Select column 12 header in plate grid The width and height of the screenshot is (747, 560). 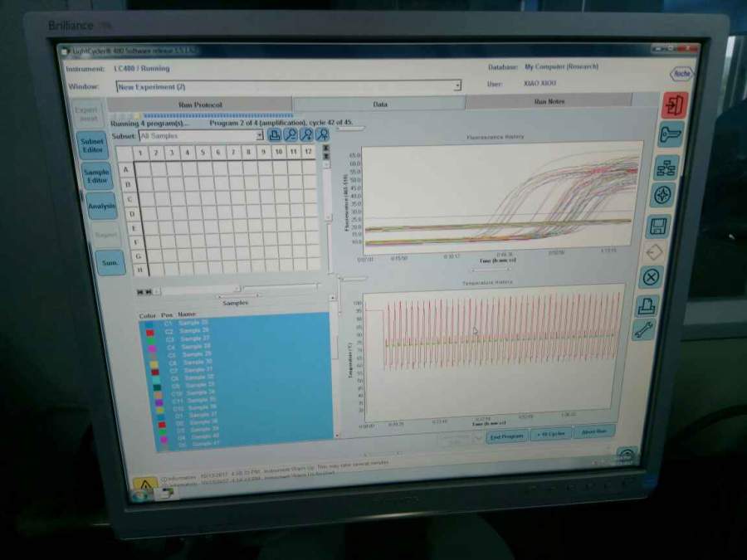point(308,152)
